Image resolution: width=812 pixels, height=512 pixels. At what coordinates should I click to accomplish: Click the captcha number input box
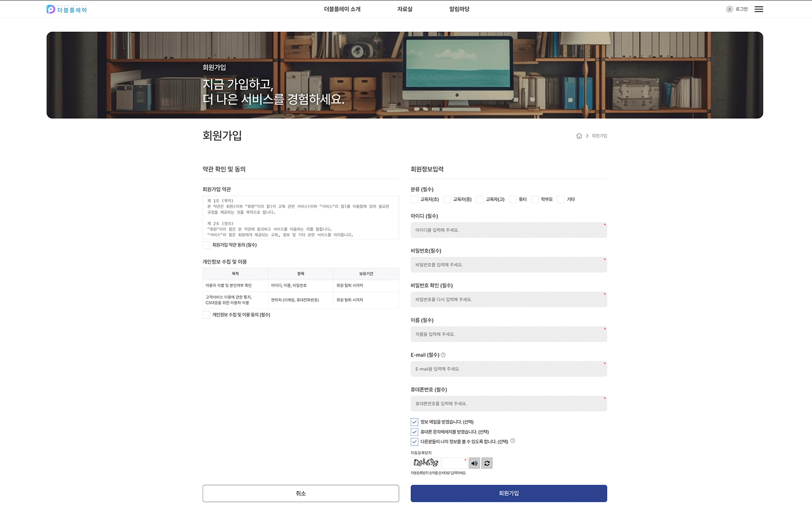pyautogui.click(x=454, y=463)
